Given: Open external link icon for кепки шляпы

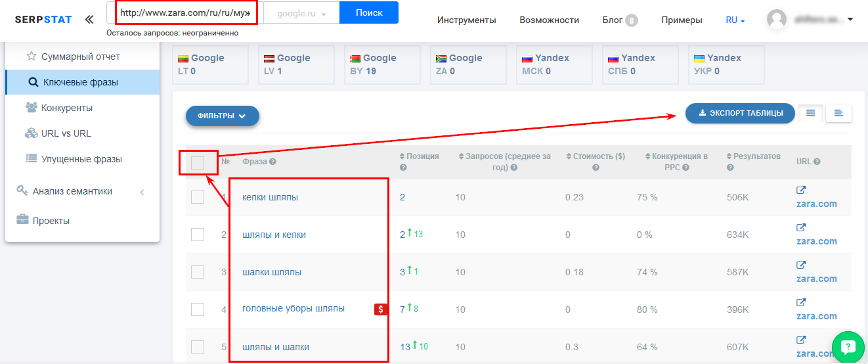Looking at the screenshot, I should tap(801, 191).
